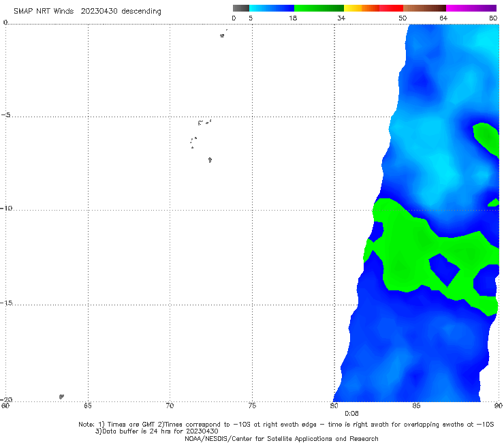
Task: Click the "-15" latitude axis label
Action: (x=6, y=303)
